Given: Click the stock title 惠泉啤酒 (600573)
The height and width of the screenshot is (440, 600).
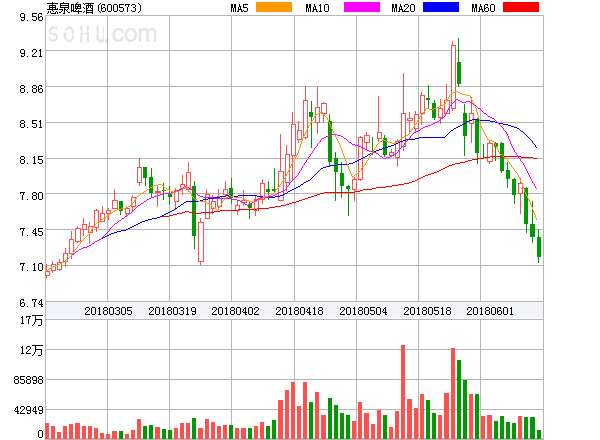Looking at the screenshot, I should (94, 8).
